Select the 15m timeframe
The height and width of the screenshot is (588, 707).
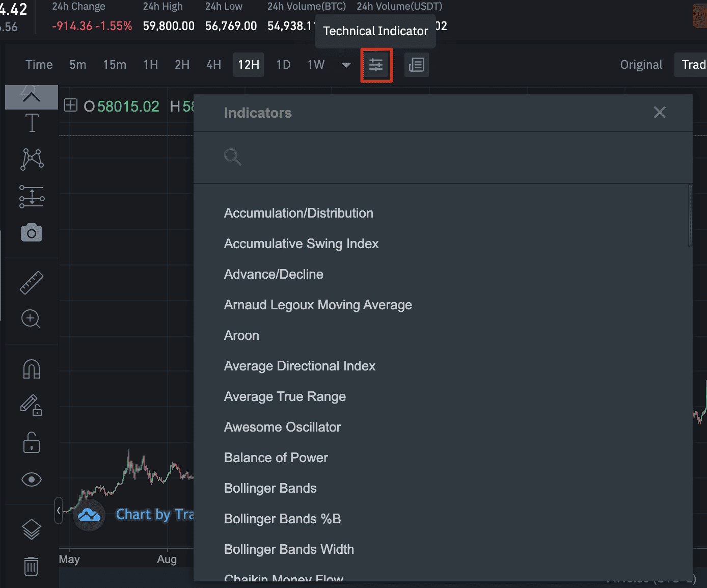[x=115, y=65]
